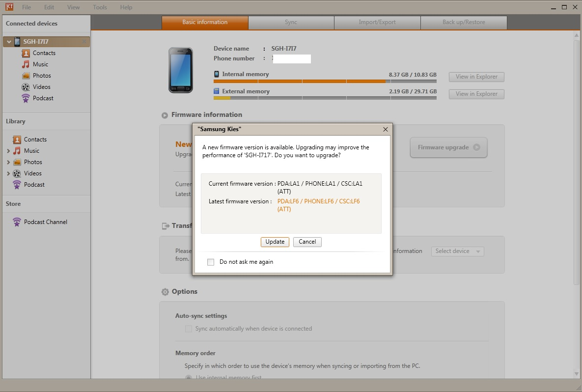Click the scrollbar up arrow
This screenshot has width=582, height=392.
577,35
